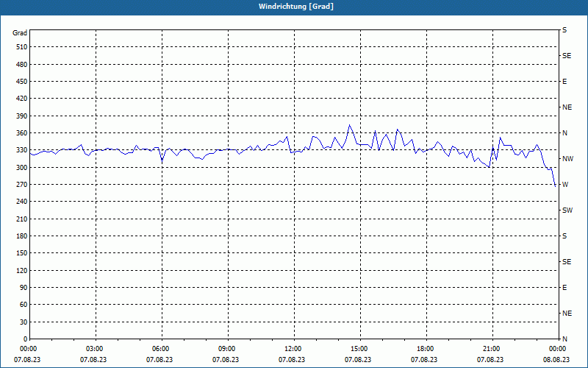Click the 15:00 time label
588x368 pixels.
click(359, 349)
